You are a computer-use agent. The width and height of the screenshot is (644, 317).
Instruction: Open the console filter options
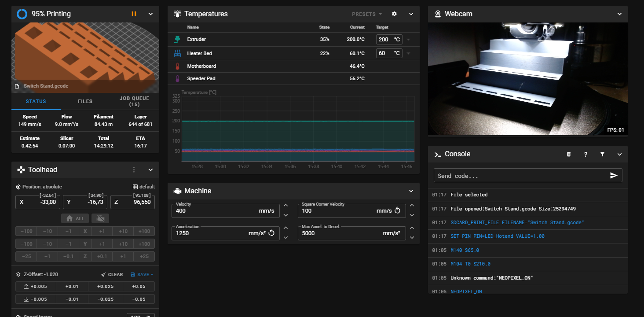pos(602,155)
